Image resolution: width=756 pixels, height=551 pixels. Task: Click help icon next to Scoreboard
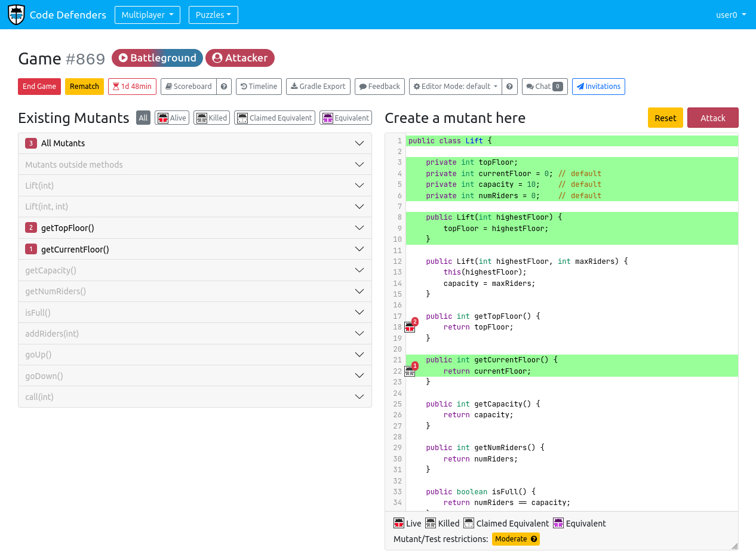coord(224,87)
